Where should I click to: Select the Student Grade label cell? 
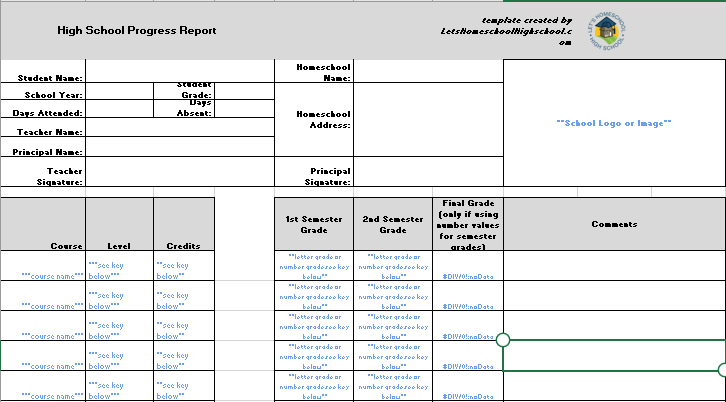(x=184, y=91)
